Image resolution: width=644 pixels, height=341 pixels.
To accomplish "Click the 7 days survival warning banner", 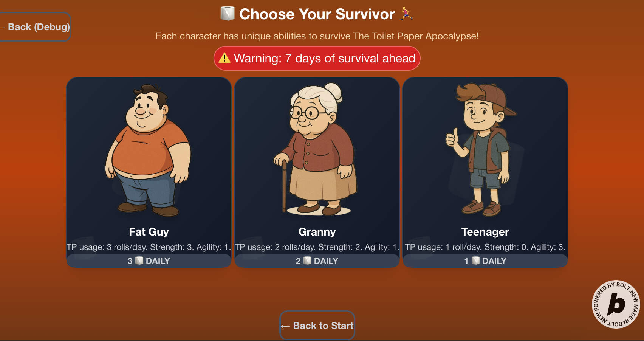I will pos(317,58).
